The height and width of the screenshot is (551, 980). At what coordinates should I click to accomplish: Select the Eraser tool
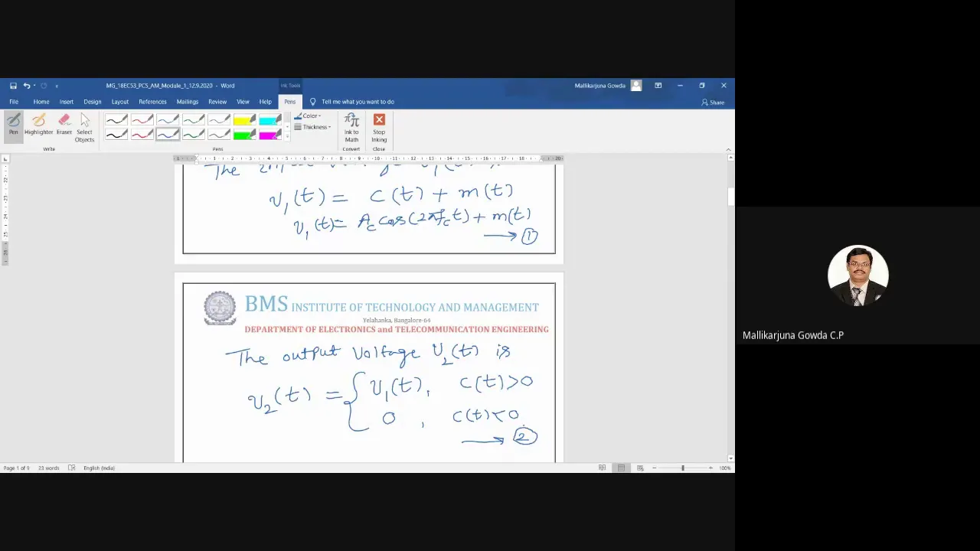(64, 126)
